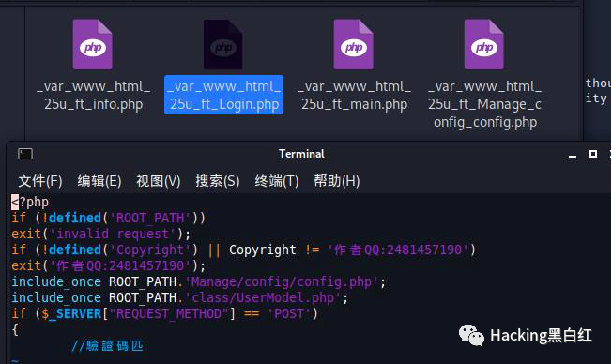Open the 文件(F) menu in Terminal
The image size is (612, 364).
pyautogui.click(x=40, y=181)
